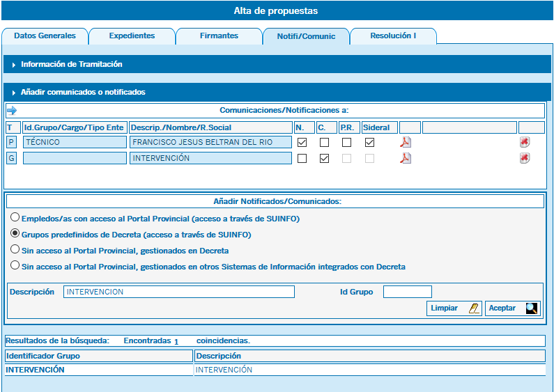The image size is (554, 392).
Task: Click the type cell G
Action: click(11, 158)
